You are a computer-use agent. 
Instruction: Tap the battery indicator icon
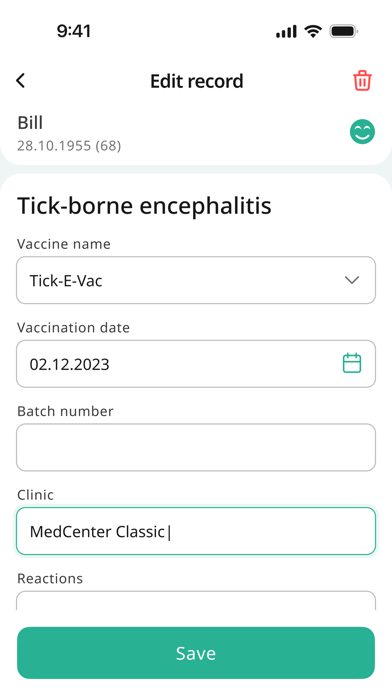(x=344, y=31)
